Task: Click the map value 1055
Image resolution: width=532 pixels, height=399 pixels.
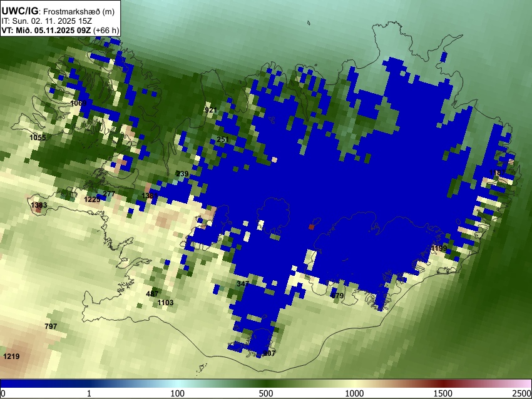Action: point(38,138)
